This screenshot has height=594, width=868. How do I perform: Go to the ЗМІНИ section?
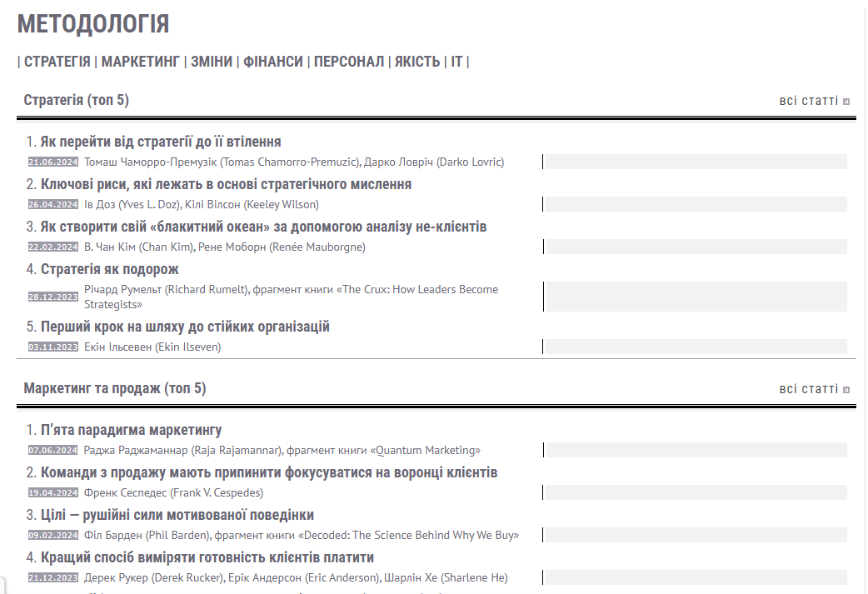(x=212, y=62)
